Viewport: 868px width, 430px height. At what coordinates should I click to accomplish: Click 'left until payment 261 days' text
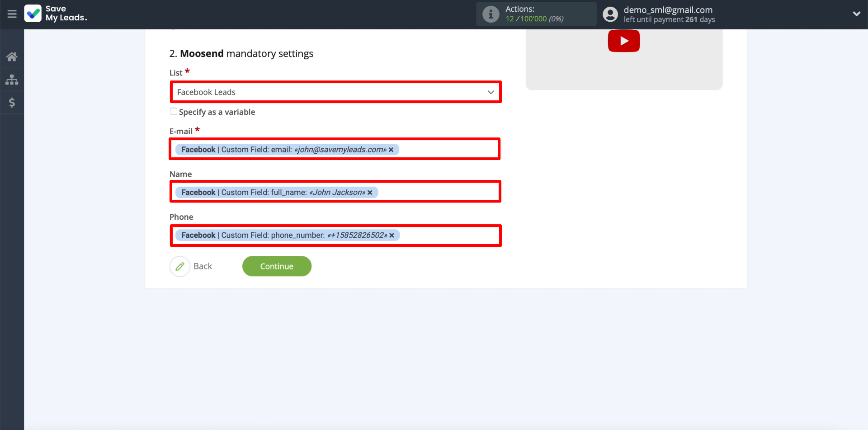(x=669, y=19)
